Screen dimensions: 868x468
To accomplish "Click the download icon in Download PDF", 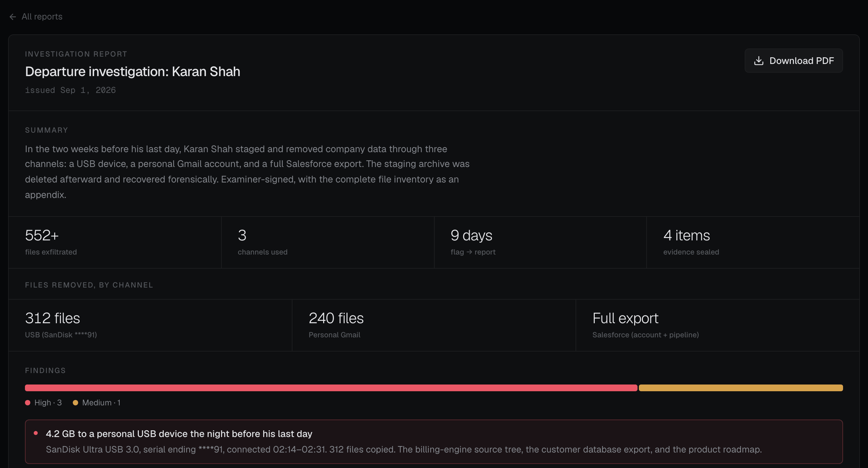I will coord(758,61).
